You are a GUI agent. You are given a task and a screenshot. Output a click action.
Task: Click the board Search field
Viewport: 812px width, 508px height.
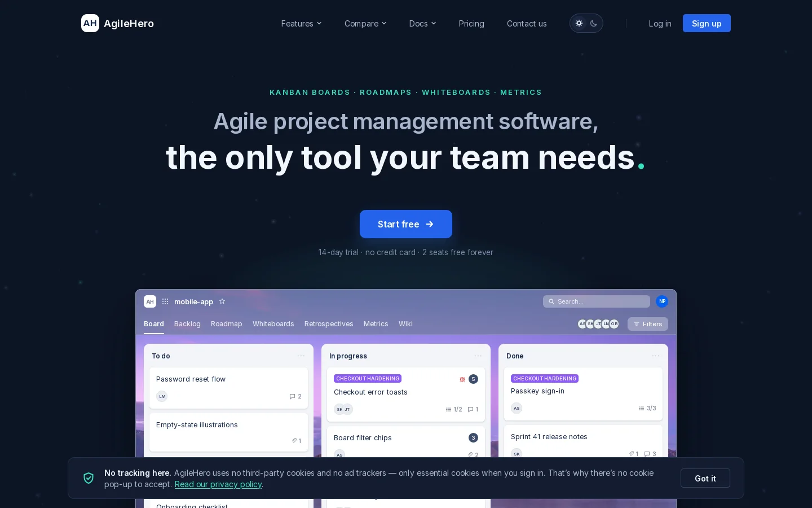(x=597, y=301)
